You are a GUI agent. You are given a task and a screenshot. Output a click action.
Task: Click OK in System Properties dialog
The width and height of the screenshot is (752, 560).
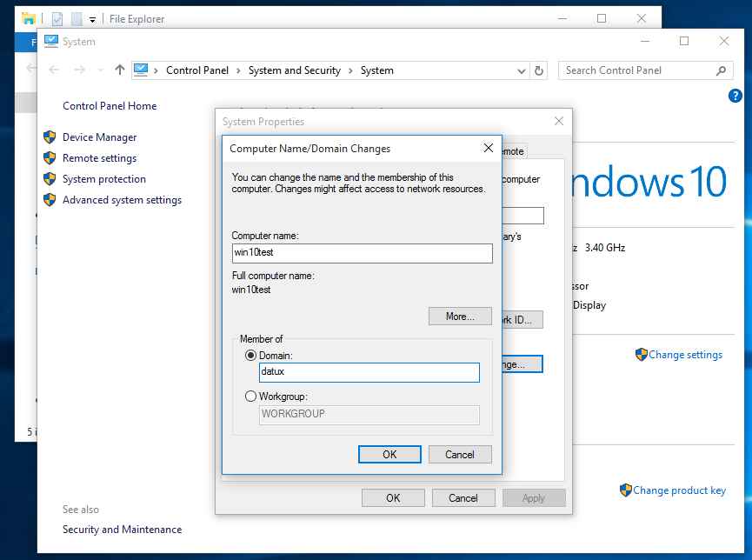tap(393, 498)
